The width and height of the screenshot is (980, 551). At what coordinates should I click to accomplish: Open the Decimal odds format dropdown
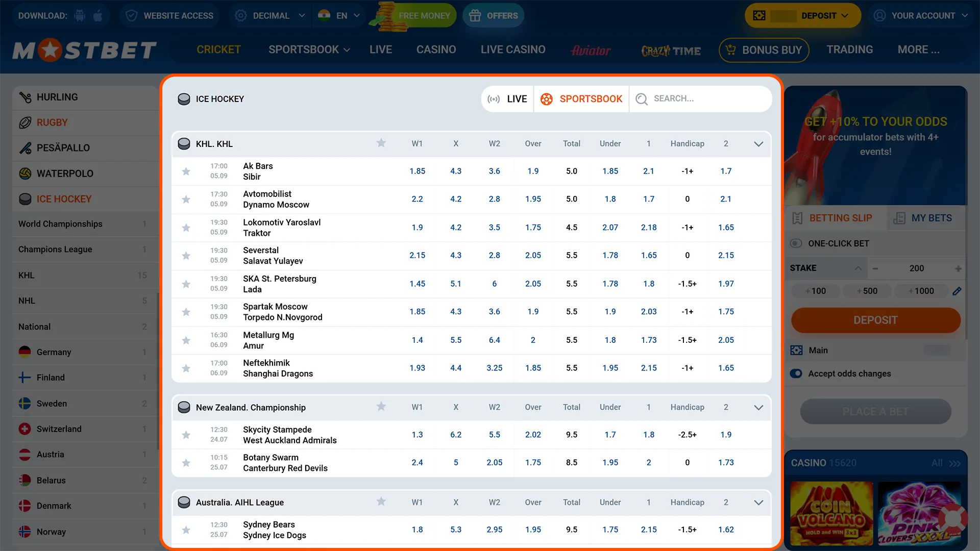pos(269,16)
